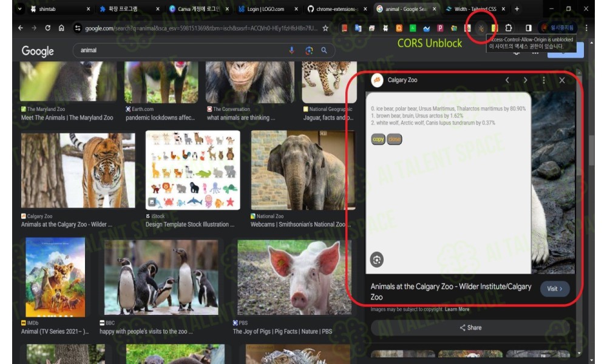
Task: Open Chrome's side panel icon
Action: coord(529,28)
